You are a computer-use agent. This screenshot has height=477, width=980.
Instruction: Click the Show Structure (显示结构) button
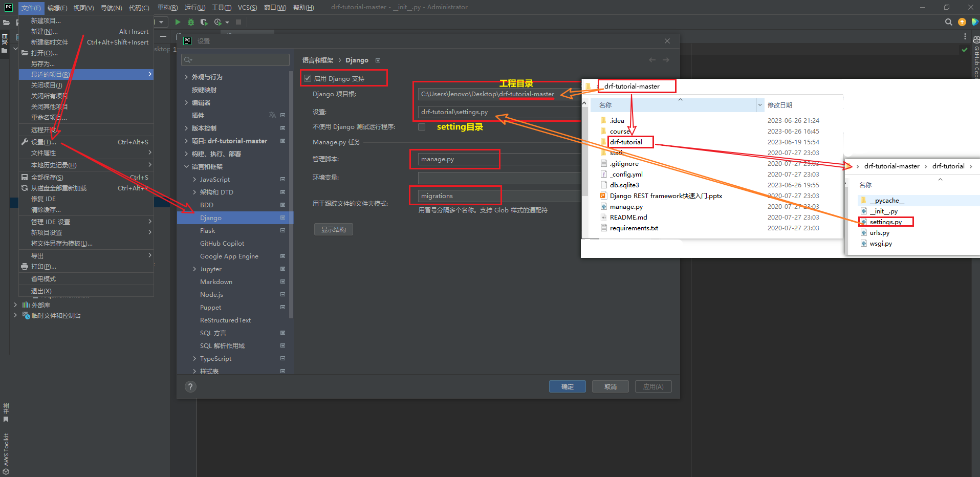pyautogui.click(x=334, y=229)
